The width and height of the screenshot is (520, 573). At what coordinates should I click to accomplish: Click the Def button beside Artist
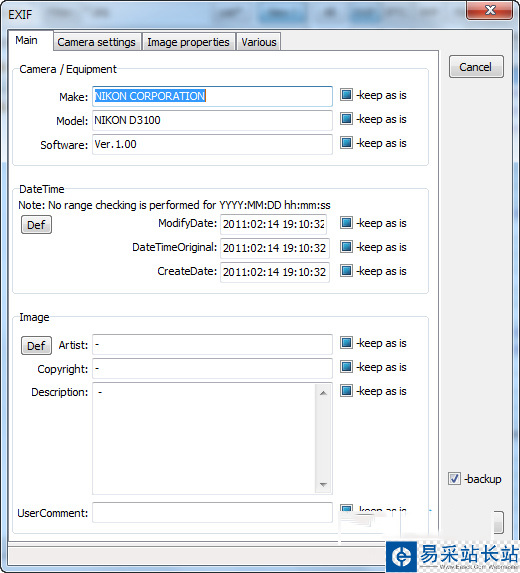click(x=36, y=346)
